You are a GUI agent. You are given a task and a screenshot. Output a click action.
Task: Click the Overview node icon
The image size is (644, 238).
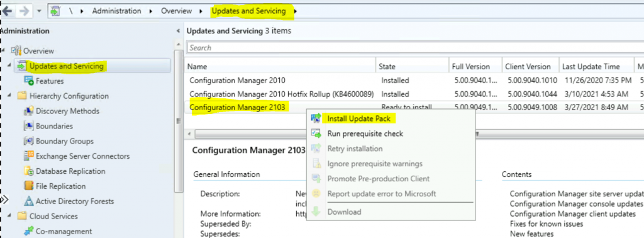pos(16,50)
